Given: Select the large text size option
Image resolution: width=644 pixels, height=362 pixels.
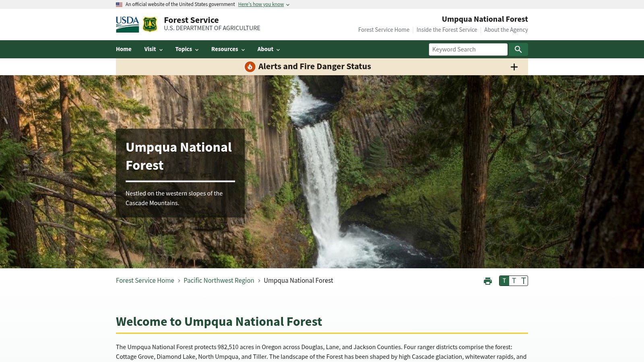Looking at the screenshot, I should pyautogui.click(x=523, y=281).
